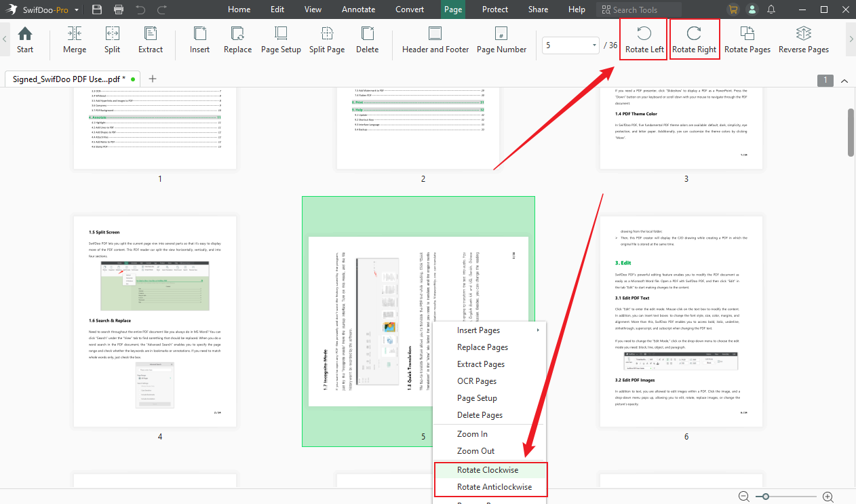Click the Rotate Left icon
Screen dimensions: 856x504
(x=642, y=39)
